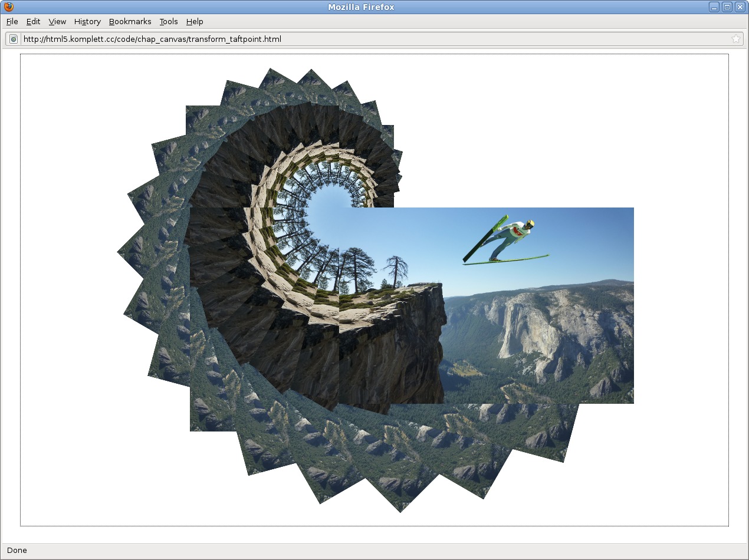Close the Mozilla Firefox window
The height and width of the screenshot is (560, 749).
(740, 7)
